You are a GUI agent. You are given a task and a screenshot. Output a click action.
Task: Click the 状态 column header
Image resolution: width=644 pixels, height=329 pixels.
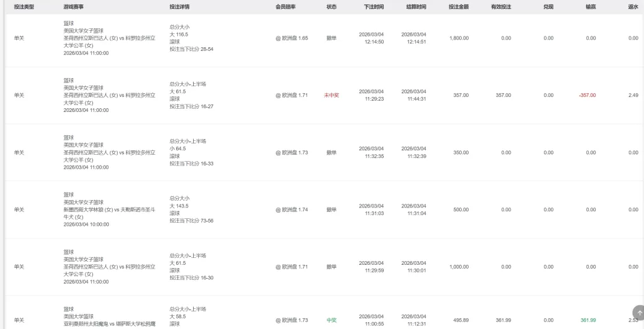(x=331, y=6)
